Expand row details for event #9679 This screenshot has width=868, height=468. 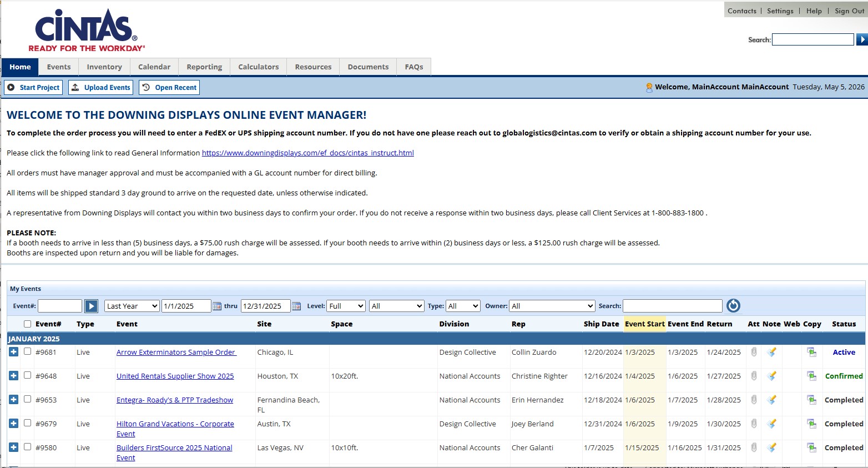point(14,423)
